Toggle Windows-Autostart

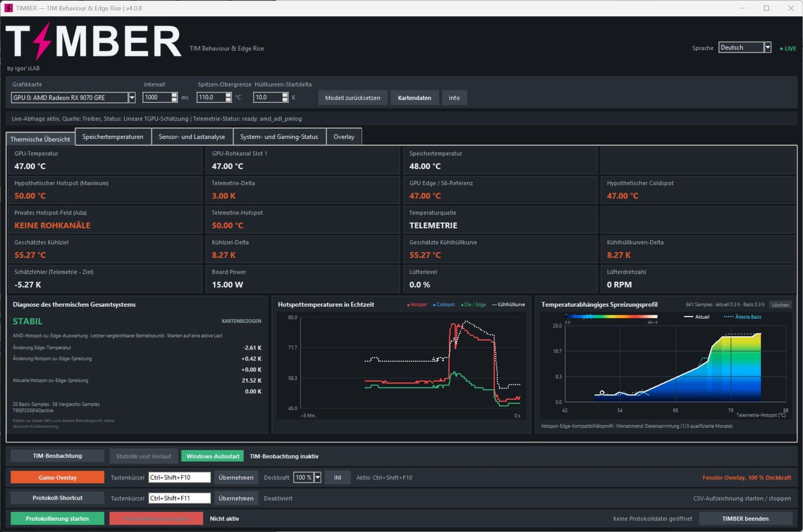[x=213, y=456]
